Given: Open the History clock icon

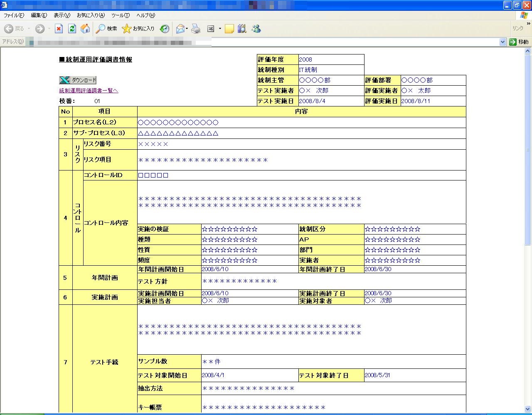Looking at the screenshot, I should (x=165, y=29).
